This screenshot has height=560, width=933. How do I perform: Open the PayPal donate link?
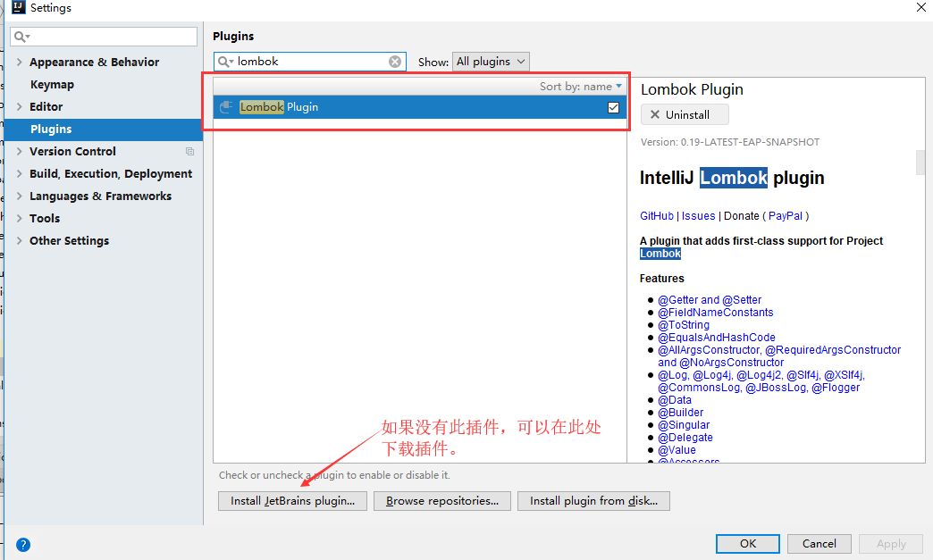click(x=786, y=216)
